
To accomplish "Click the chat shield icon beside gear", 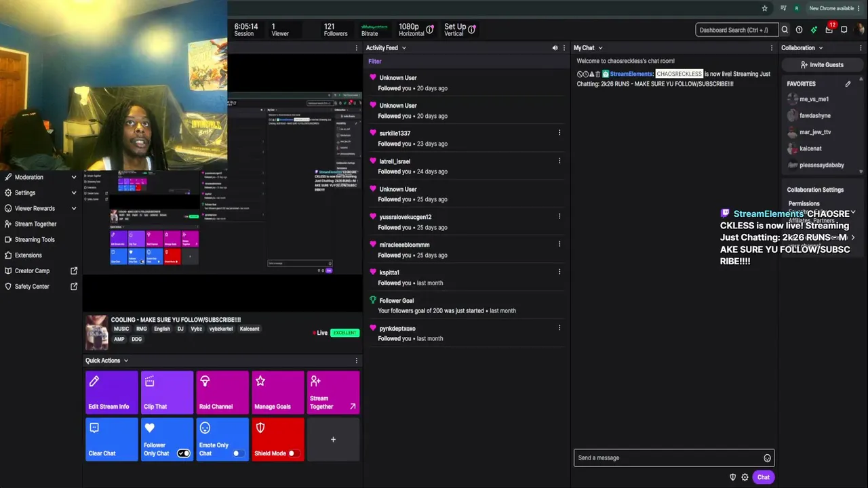I will point(732,477).
